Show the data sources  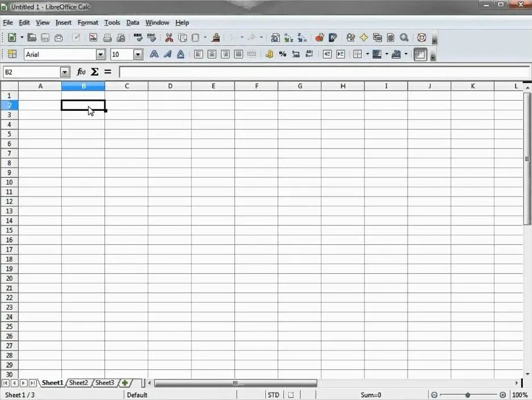click(x=391, y=37)
